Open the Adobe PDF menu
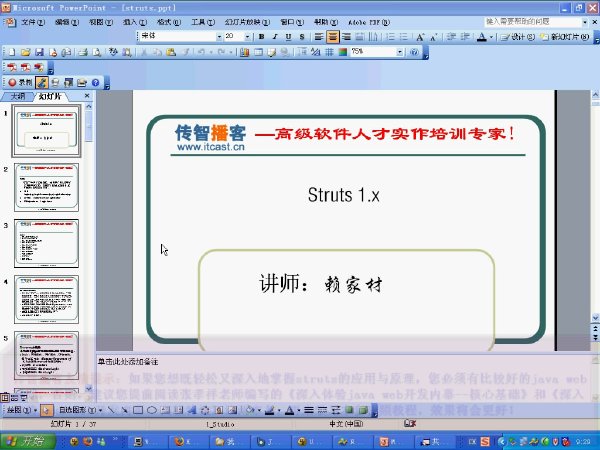 [x=369, y=22]
